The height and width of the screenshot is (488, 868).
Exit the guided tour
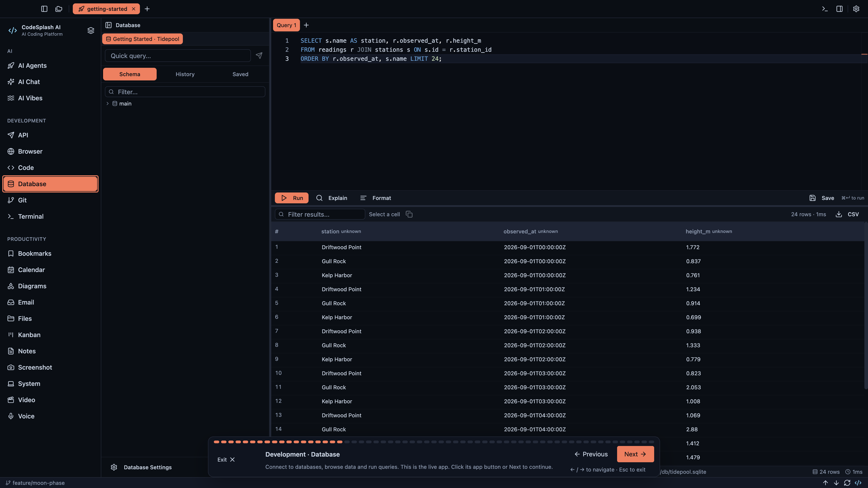(226, 459)
